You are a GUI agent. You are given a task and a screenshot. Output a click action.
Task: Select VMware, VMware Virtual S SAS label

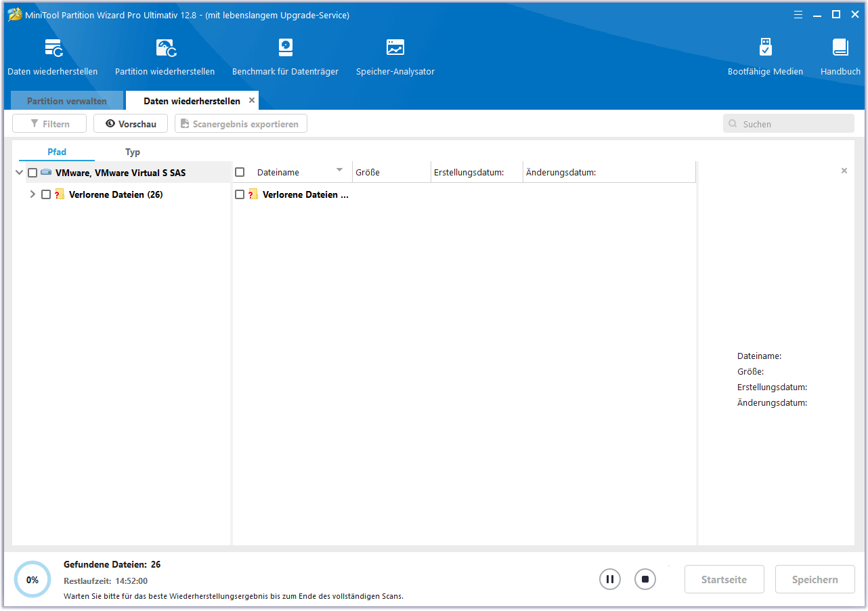(121, 173)
